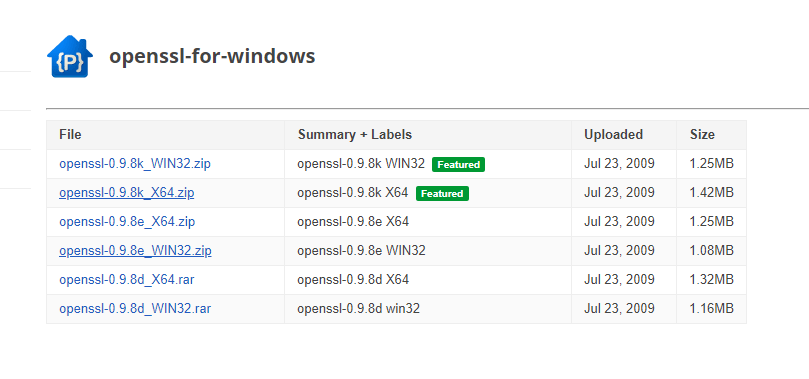This screenshot has width=809, height=379.
Task: Click the Featured label on the 0.9.8k X64 row
Action: tap(442, 193)
